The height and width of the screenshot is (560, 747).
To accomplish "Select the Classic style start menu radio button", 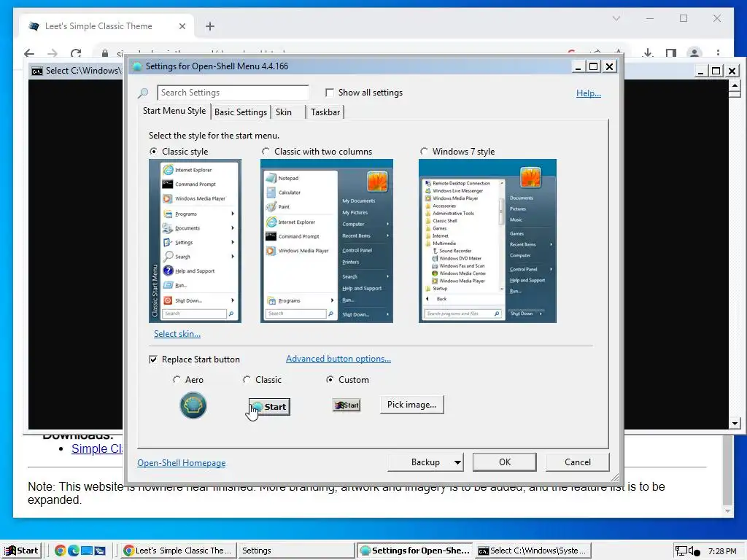I will click(153, 152).
